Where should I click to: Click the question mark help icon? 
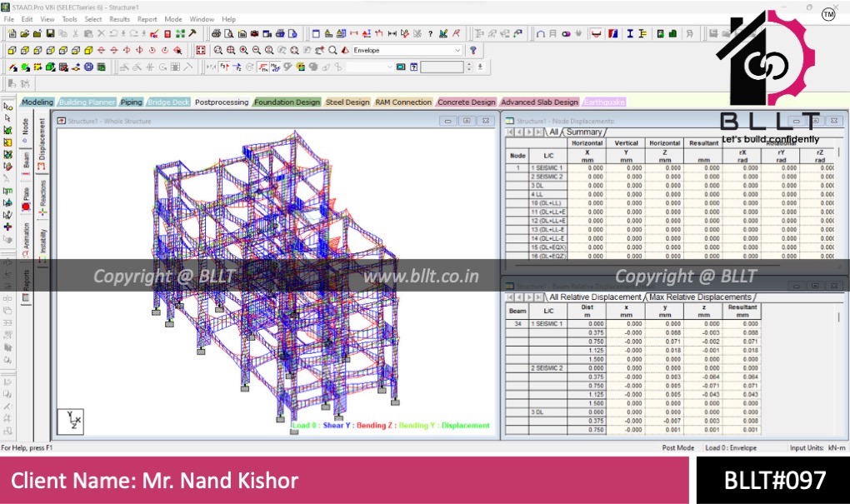431,33
